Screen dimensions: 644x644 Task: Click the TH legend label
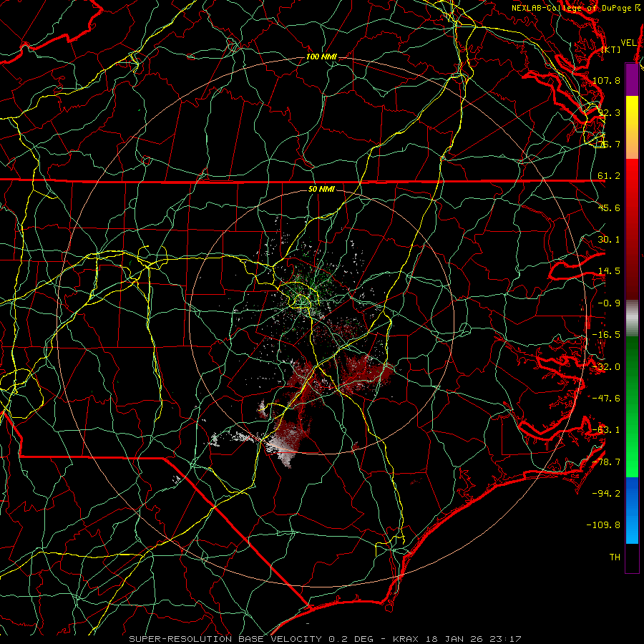(x=615, y=557)
